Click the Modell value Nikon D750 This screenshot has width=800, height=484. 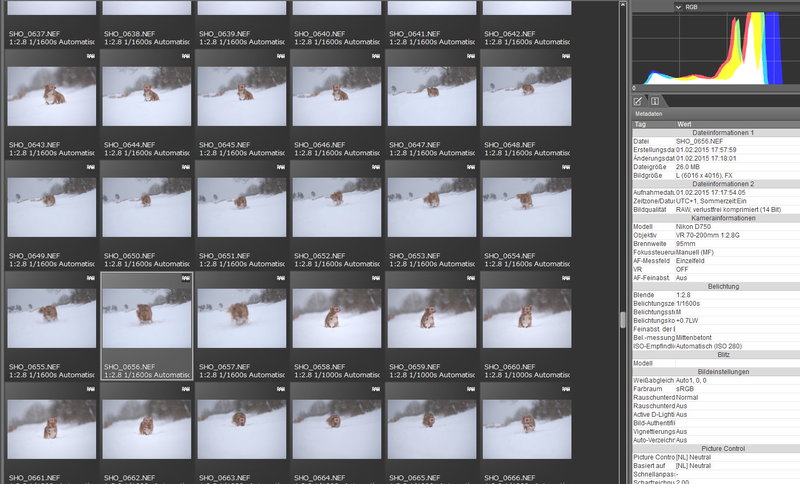click(693, 226)
